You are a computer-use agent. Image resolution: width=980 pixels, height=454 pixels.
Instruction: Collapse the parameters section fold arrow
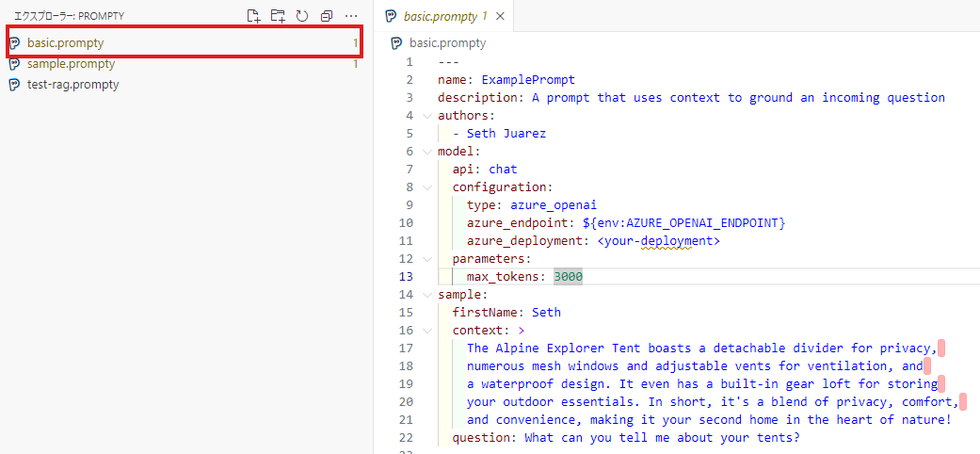(426, 258)
